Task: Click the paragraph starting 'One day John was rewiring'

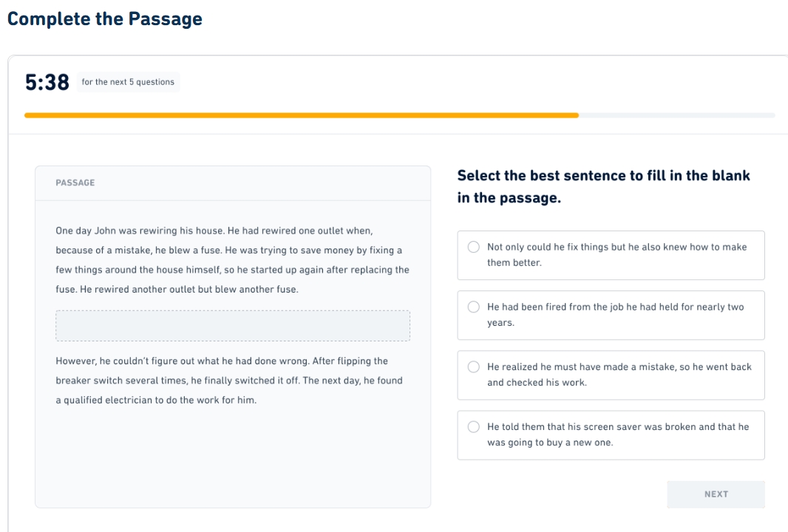Action: 233,260
